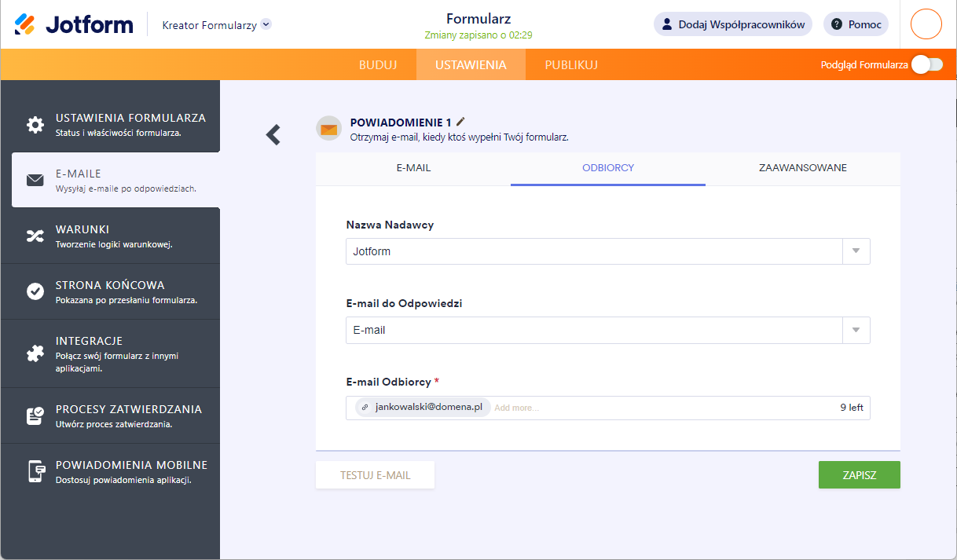Click Dodaj Współpracowników button

pos(732,24)
